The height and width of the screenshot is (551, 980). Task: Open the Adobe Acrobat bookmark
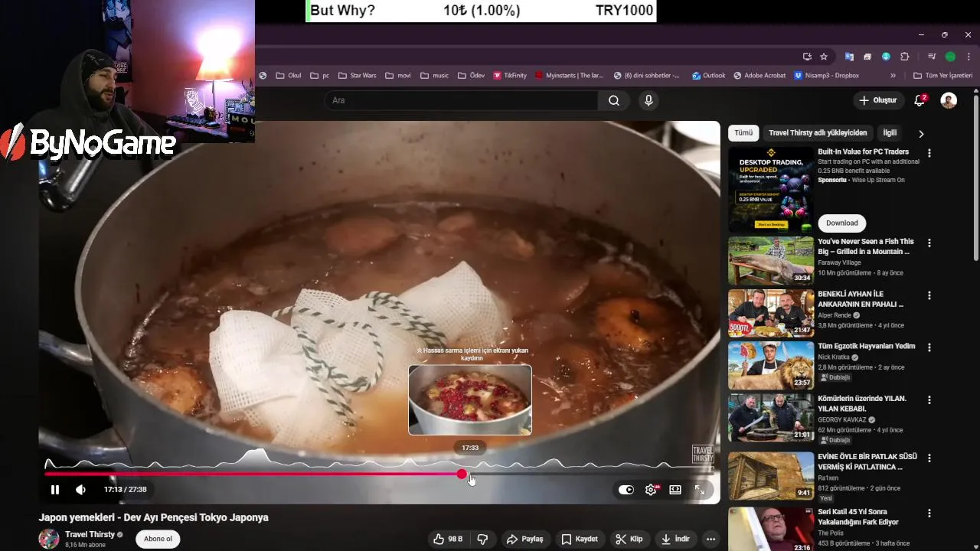point(759,76)
